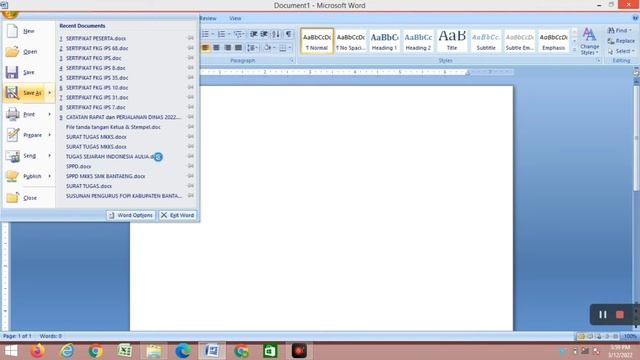The image size is (640, 360).
Task: Open recent file SERTIFIKAT FKG IPS 68.doc
Action: [97, 48]
